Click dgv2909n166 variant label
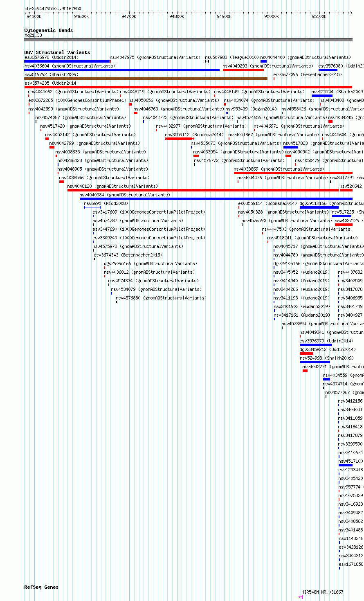The width and height of the screenshot is (364, 601). pyautogui.click(x=151, y=263)
